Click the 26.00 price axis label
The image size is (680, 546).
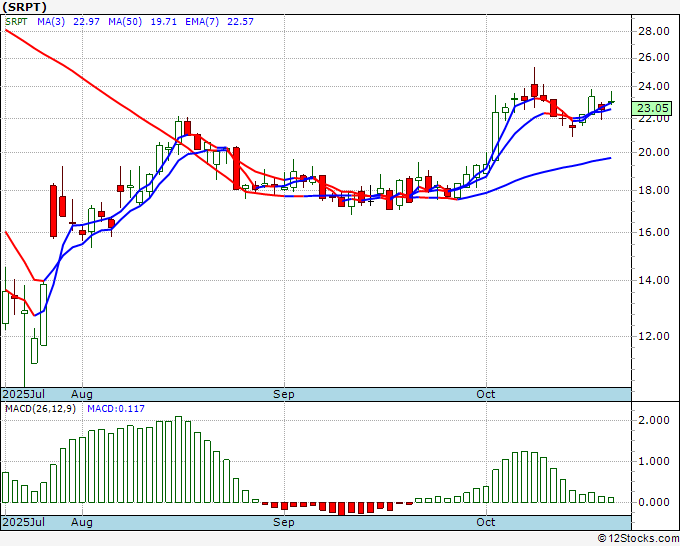coord(653,57)
